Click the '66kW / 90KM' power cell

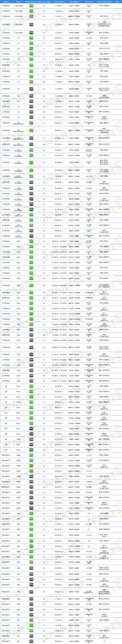point(74,182)
